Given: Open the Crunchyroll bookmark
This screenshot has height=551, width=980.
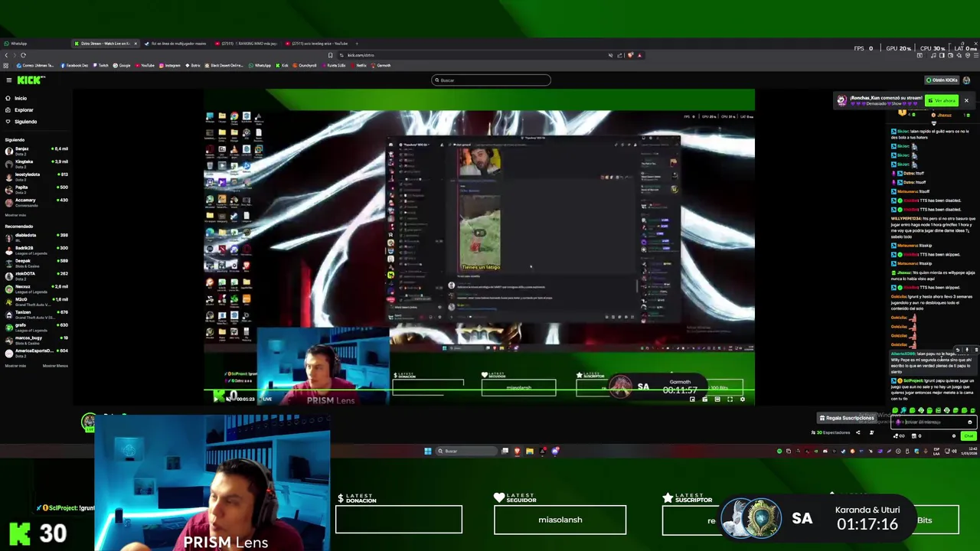Looking at the screenshot, I should pyautogui.click(x=305, y=65).
